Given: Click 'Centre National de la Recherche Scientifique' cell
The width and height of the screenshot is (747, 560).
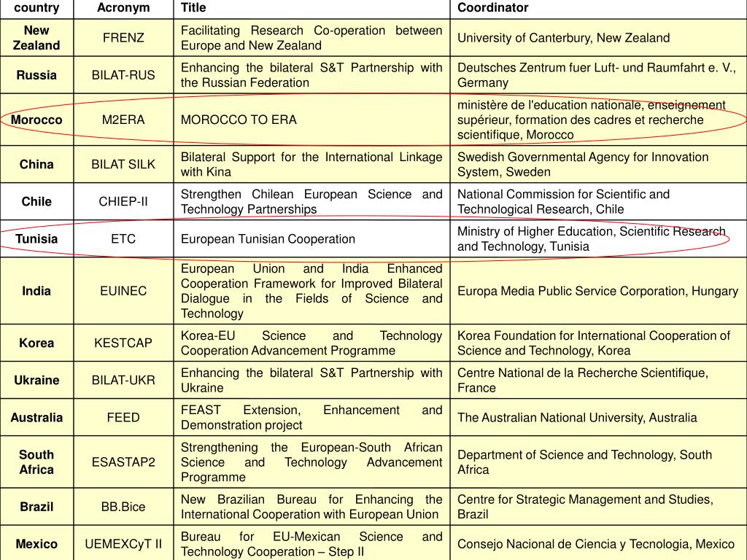Looking at the screenshot, I should (x=598, y=380).
